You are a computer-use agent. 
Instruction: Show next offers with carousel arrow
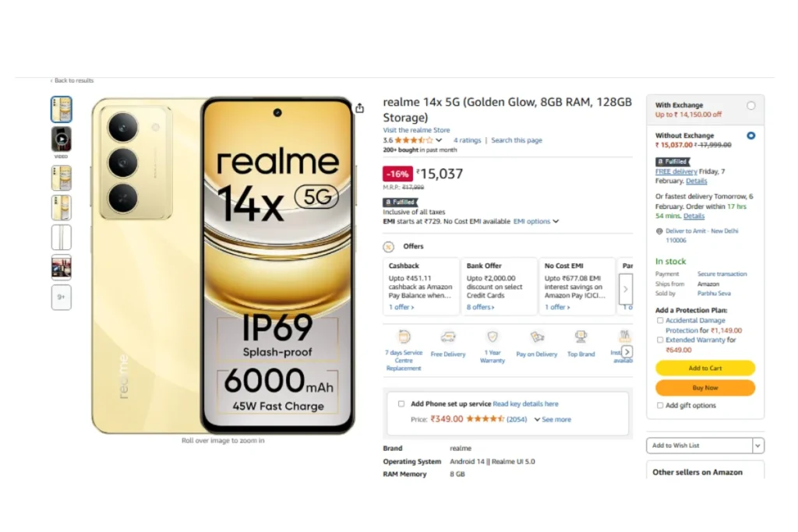[626, 289]
